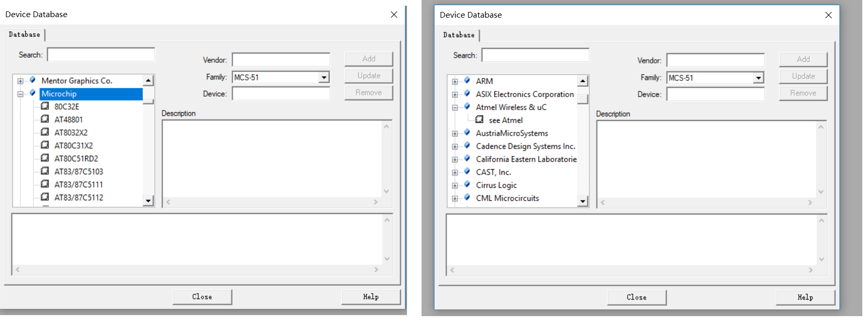Click the vendor icon beside CAST, Inc.
Viewport: 868px width, 326px height.
[467, 171]
